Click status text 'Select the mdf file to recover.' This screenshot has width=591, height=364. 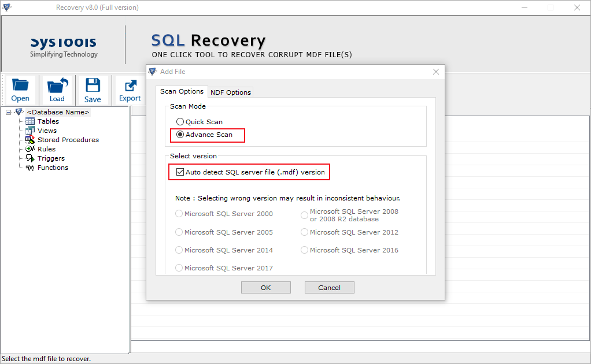coord(46,359)
